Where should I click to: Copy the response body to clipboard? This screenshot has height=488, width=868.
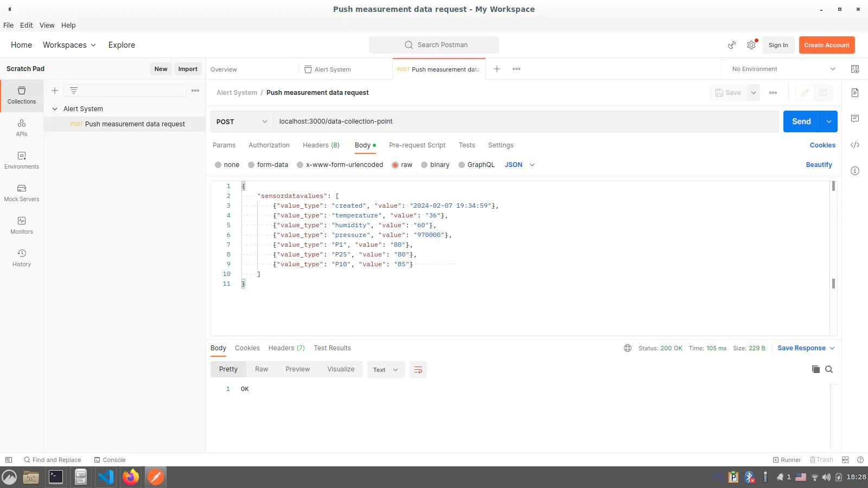pos(816,369)
